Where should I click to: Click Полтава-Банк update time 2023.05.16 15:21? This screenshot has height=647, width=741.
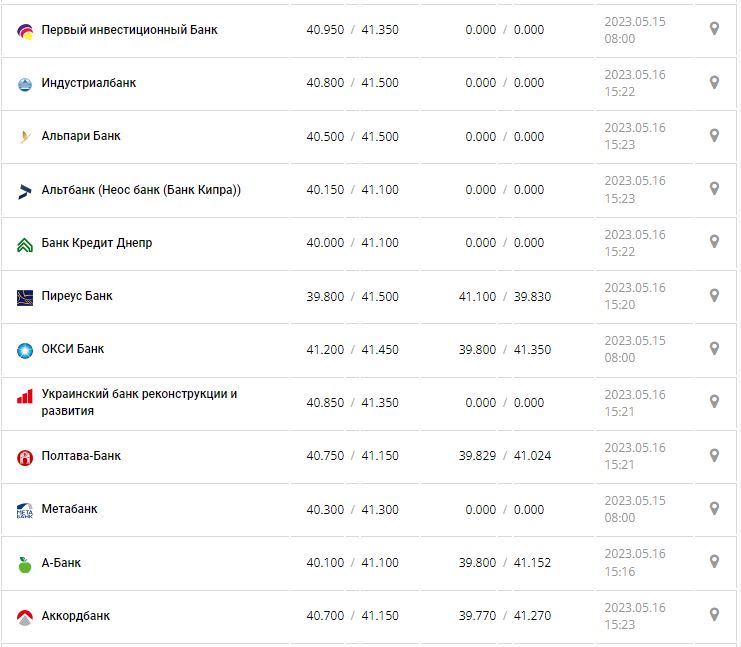(x=634, y=455)
